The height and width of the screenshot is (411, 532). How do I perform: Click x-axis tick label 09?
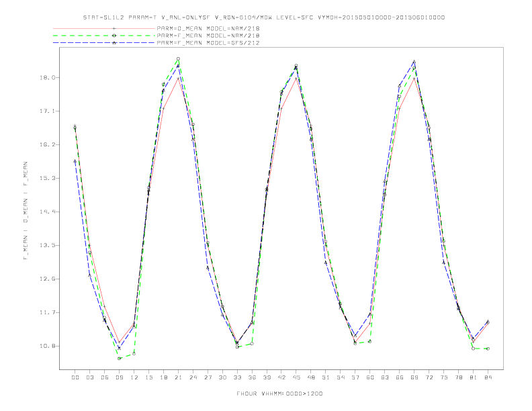click(119, 377)
